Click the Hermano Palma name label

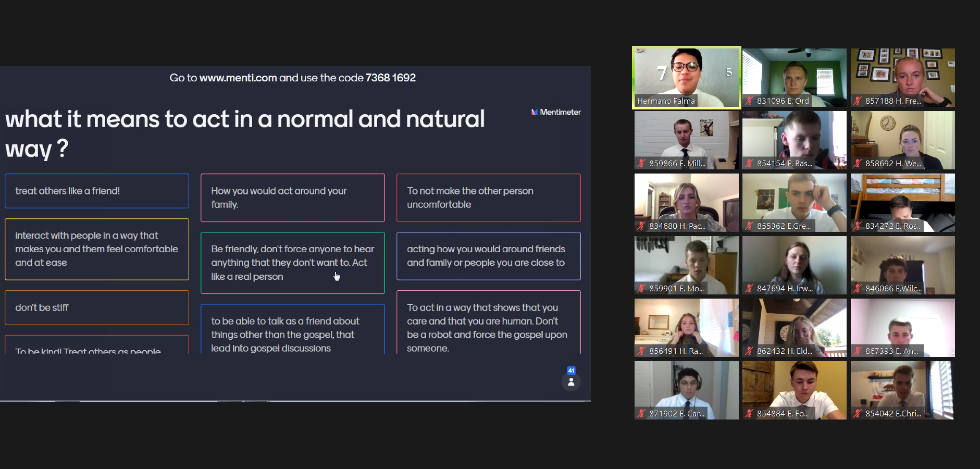coord(666,101)
